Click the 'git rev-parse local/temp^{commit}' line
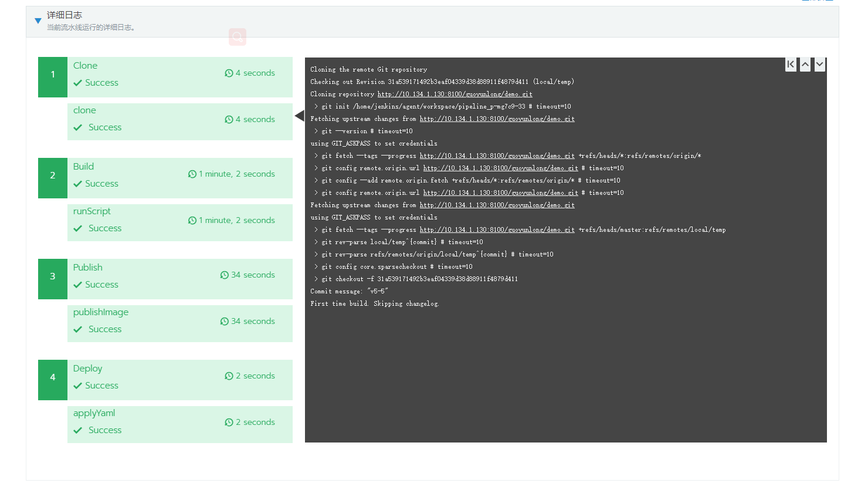Screen dimensions: 868x483 (398, 242)
